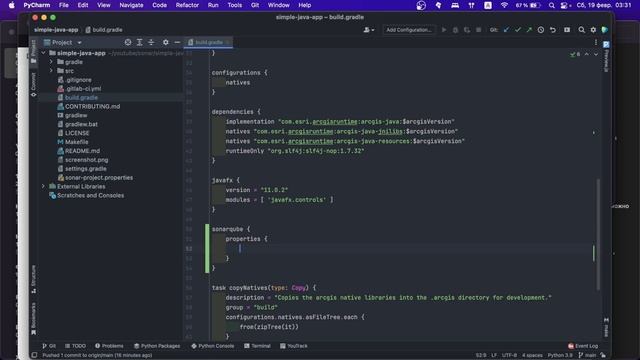This screenshot has width=640, height=360.
Task: Open the Navigate menu
Action: click(x=131, y=5)
